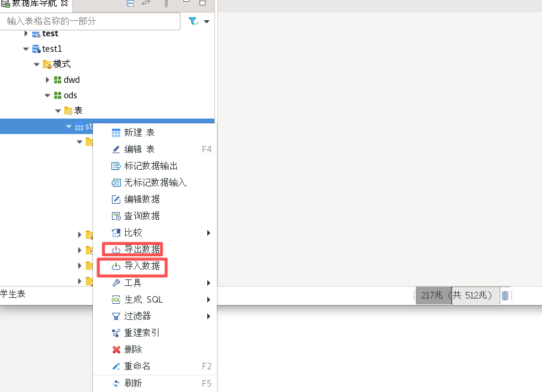Collapse the test1 database node
The width and height of the screenshot is (542, 392).
[x=26, y=49]
